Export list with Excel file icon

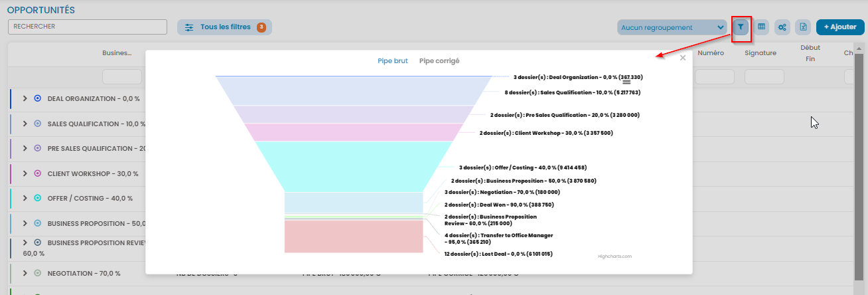click(803, 27)
